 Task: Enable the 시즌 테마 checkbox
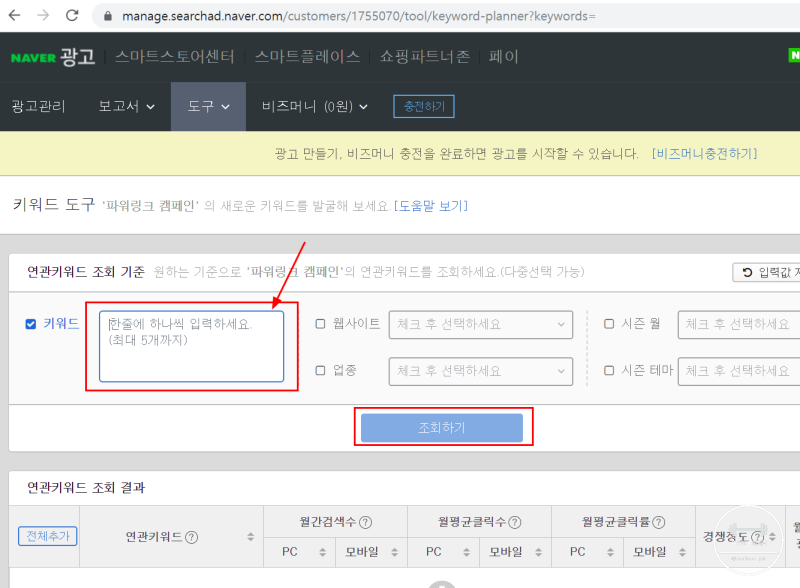(609, 371)
